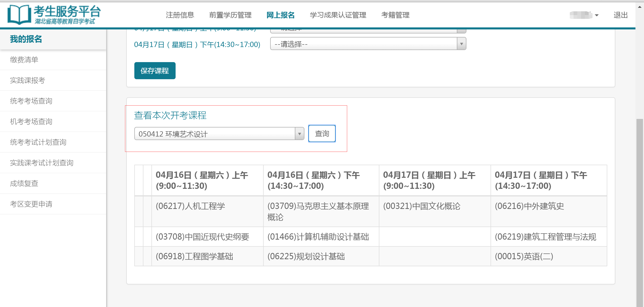Viewport: 644px width, 307px height.
Task: Click 退出 to log out
Action: tap(620, 15)
